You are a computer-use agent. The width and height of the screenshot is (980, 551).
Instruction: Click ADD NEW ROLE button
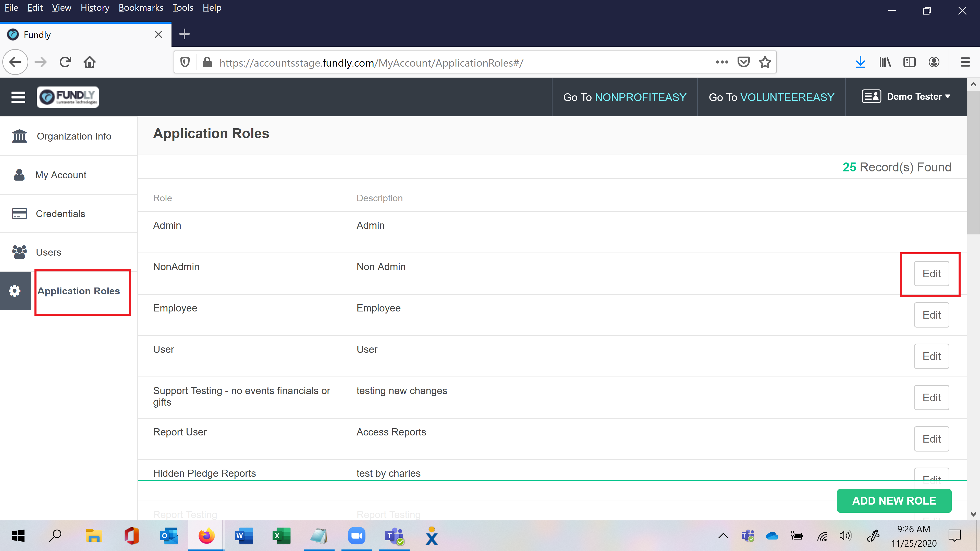pos(894,501)
